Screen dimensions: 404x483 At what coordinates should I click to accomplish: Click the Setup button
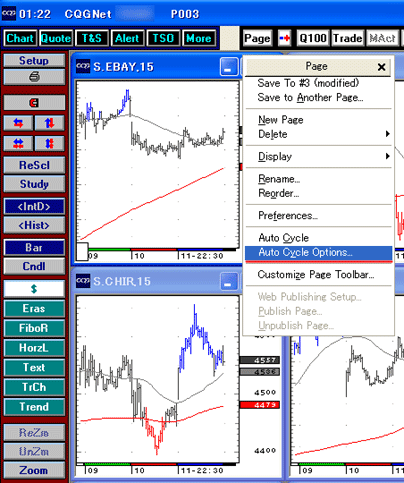tap(34, 60)
